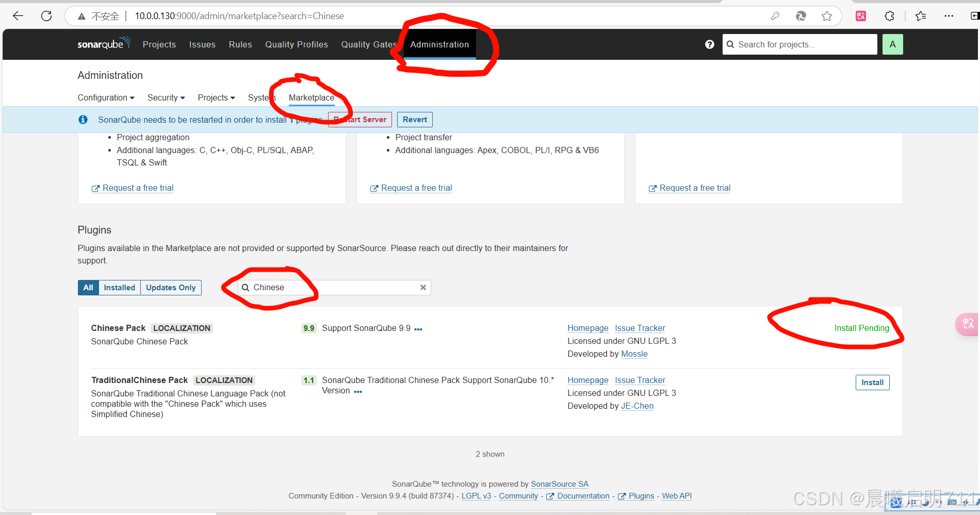Screen dimensions: 980x515
Task: Click the favorite star icon in address bar
Action: click(827, 16)
